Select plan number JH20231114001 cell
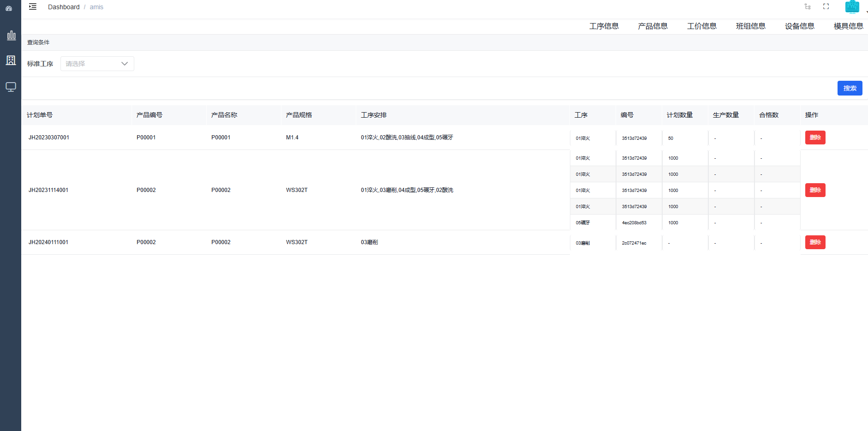868x431 pixels. coord(48,190)
